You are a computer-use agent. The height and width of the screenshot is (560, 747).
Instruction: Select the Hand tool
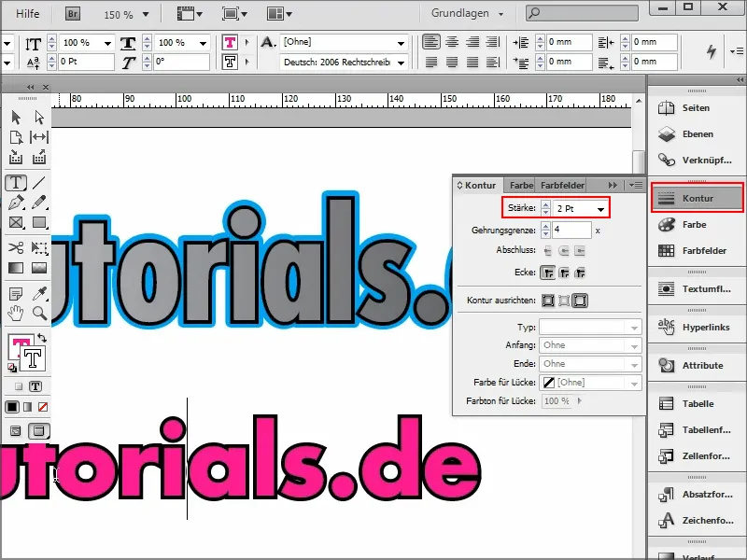click(x=16, y=314)
